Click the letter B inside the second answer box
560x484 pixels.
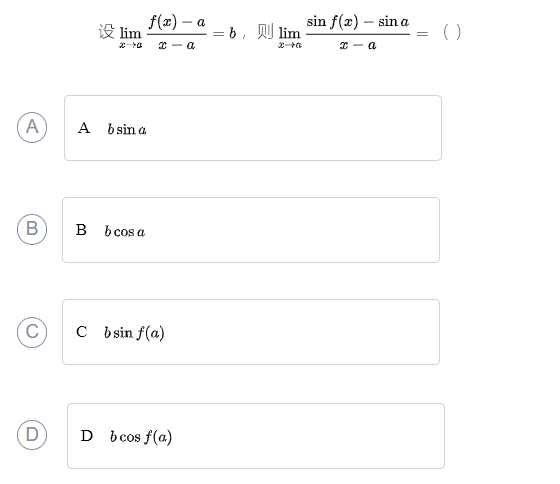[81, 230]
